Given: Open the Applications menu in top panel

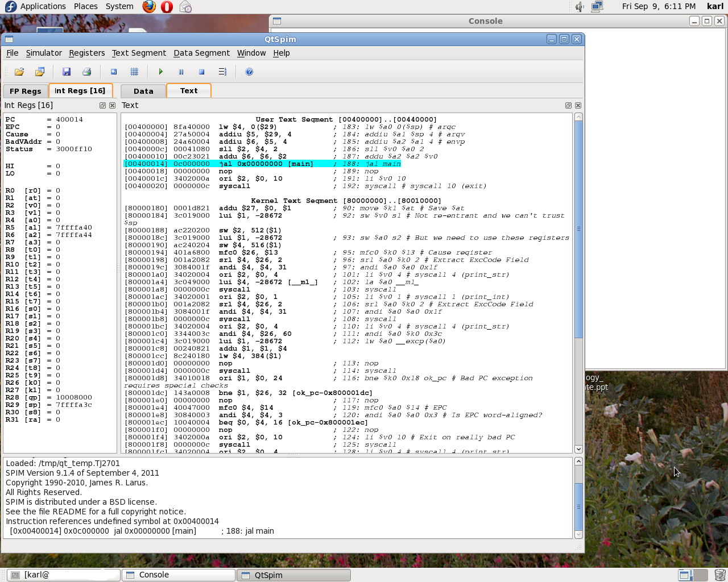Looking at the screenshot, I should click(43, 6).
